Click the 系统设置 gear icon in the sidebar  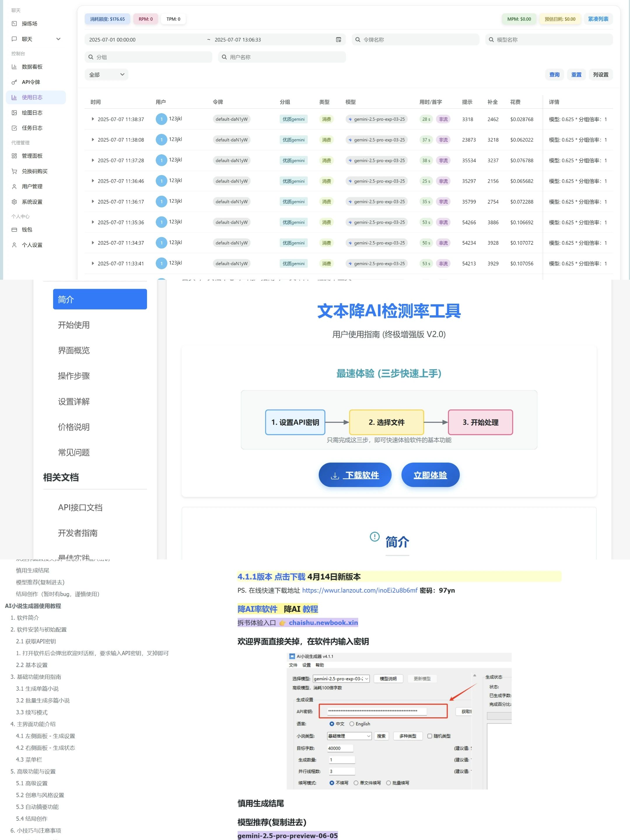(14, 202)
